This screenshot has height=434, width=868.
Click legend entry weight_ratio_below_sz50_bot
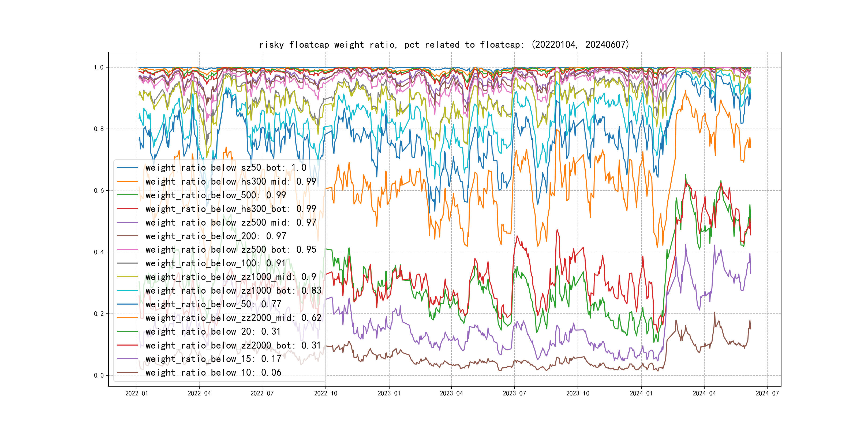(225, 168)
